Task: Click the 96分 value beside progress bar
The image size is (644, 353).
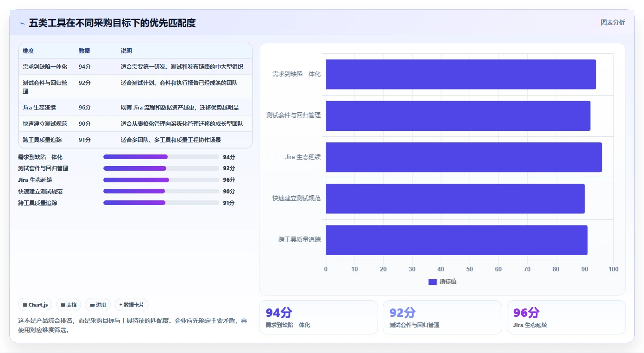Action: (229, 180)
